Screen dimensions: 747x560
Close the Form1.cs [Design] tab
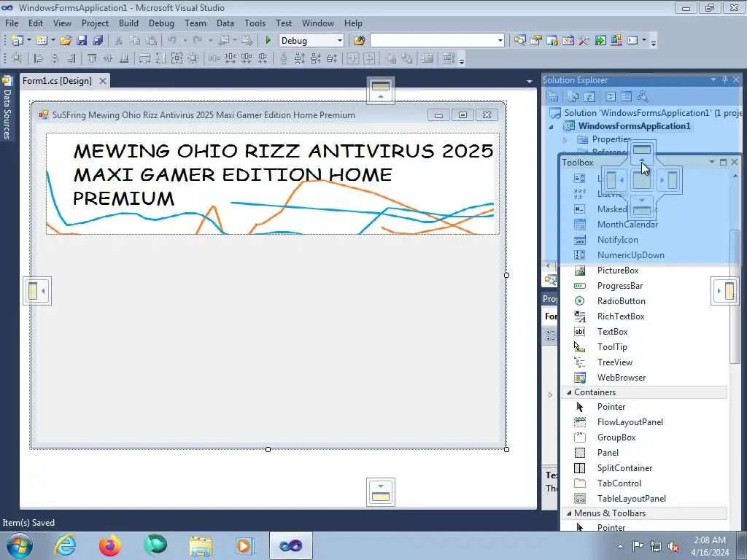pyautogui.click(x=102, y=81)
